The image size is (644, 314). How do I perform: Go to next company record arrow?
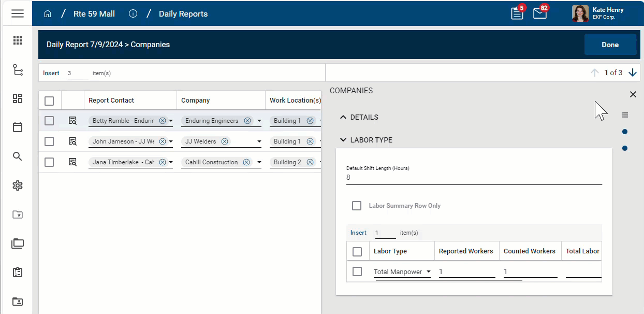tap(632, 73)
